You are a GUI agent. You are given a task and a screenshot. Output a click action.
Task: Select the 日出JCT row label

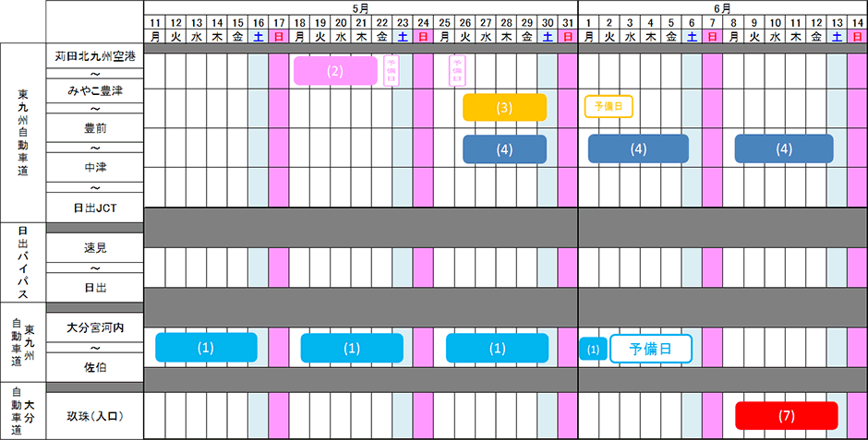(95, 208)
